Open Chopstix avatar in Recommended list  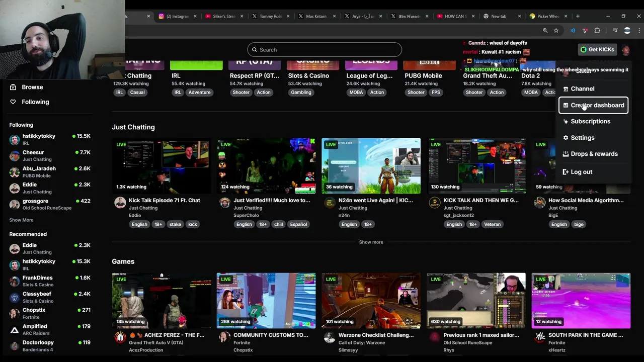pyautogui.click(x=15, y=313)
